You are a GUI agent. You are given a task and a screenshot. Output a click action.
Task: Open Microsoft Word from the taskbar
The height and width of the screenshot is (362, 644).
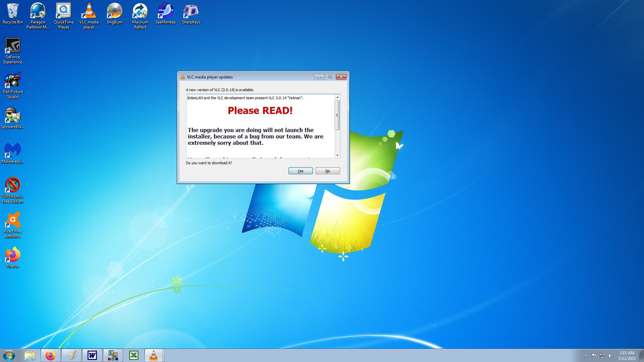tap(92, 355)
